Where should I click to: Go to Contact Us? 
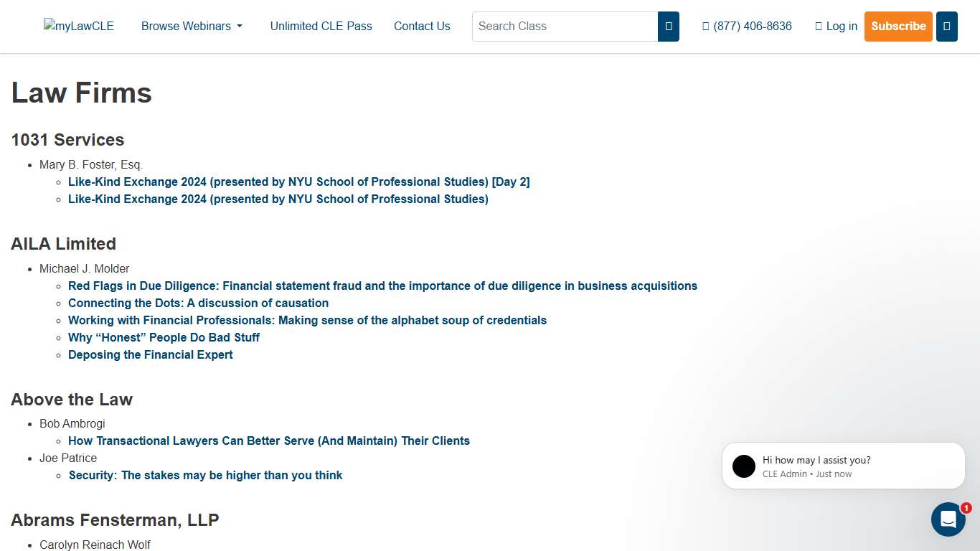tap(422, 27)
